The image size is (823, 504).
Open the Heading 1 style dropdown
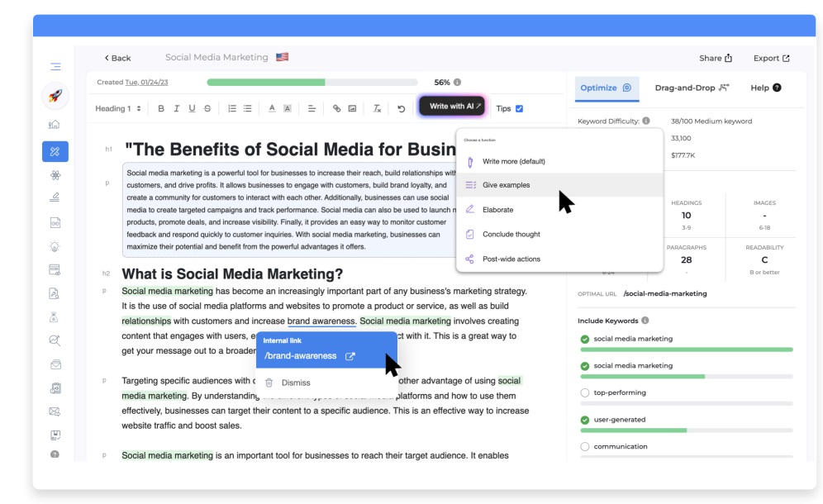118,108
